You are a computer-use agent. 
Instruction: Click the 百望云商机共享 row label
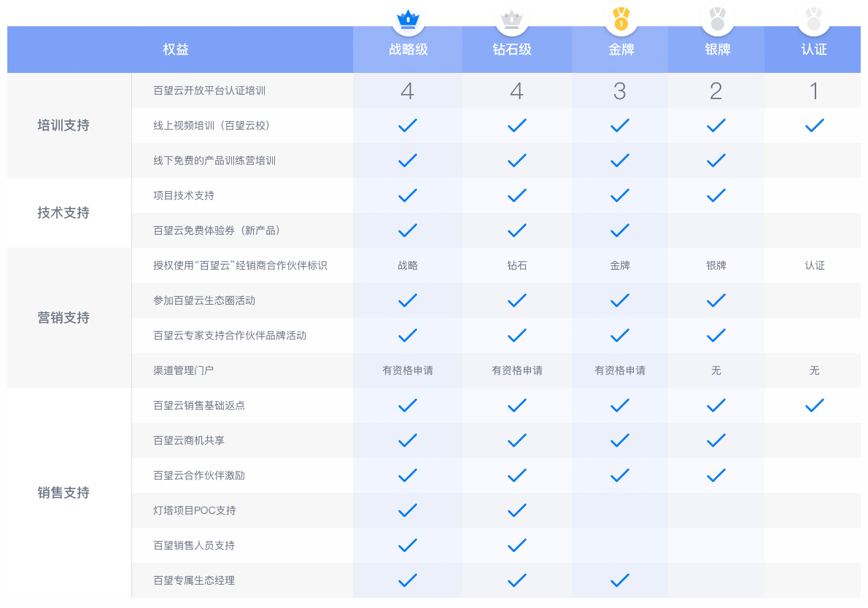pyautogui.click(x=189, y=440)
